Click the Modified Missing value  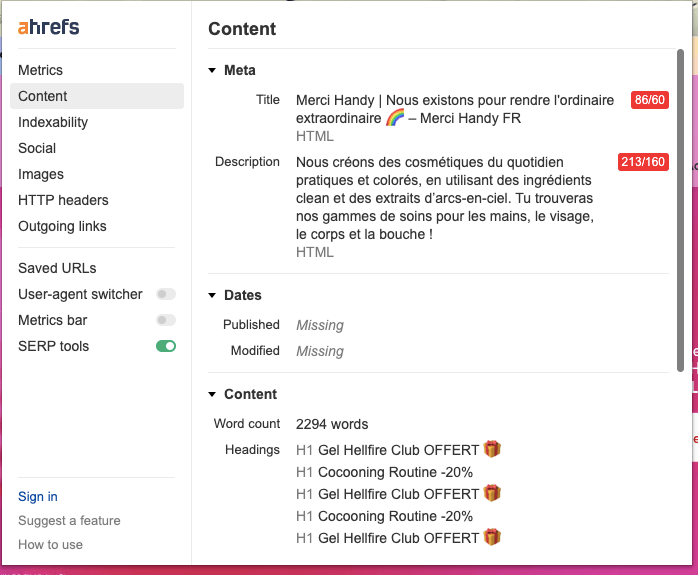pyautogui.click(x=320, y=352)
